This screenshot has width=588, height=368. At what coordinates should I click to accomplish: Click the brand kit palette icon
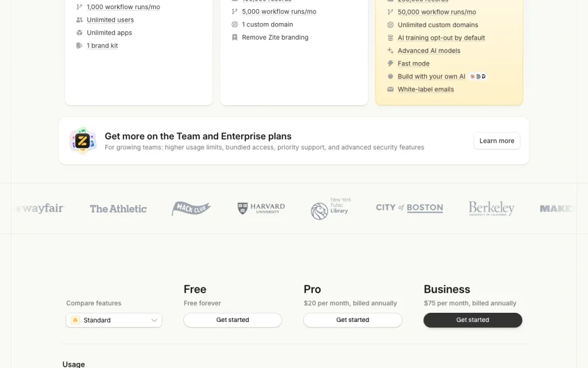[79, 45]
